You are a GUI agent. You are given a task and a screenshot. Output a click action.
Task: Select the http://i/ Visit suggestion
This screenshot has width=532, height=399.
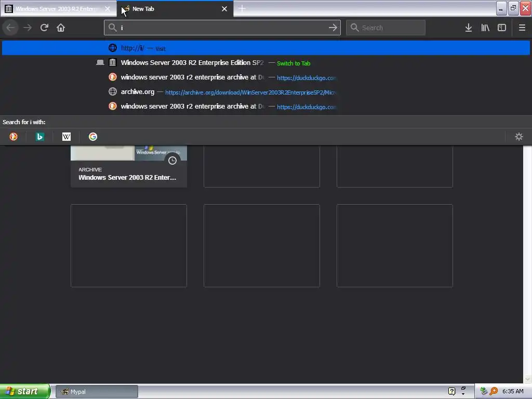(265, 48)
